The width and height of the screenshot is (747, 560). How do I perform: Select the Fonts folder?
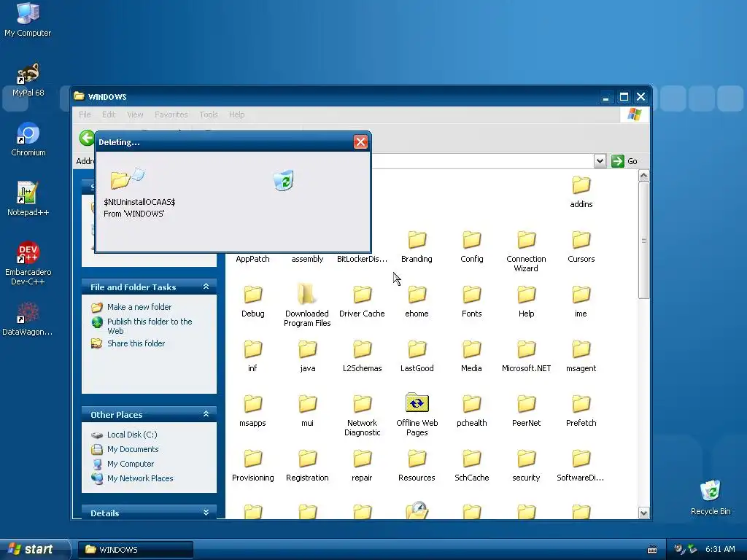(472, 301)
